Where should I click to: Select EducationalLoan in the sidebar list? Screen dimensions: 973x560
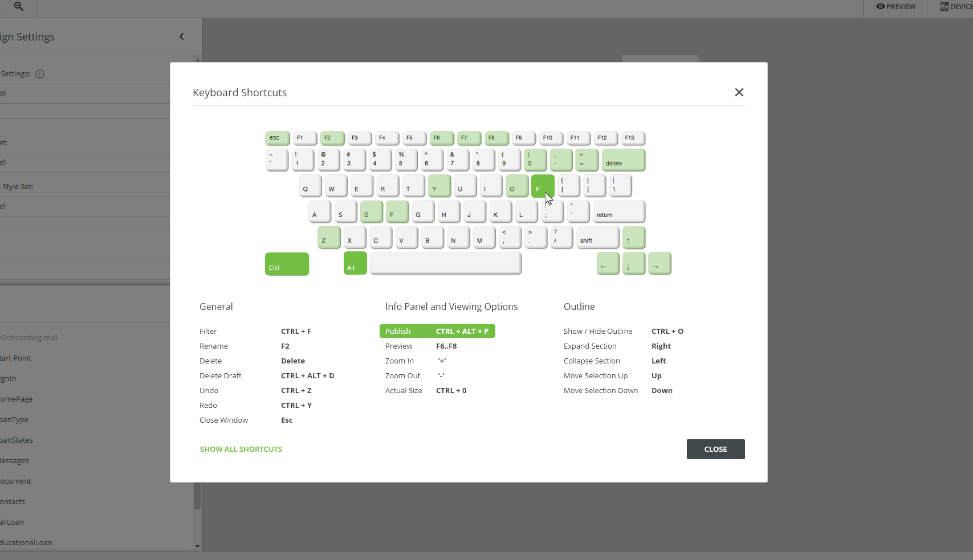pos(27,542)
